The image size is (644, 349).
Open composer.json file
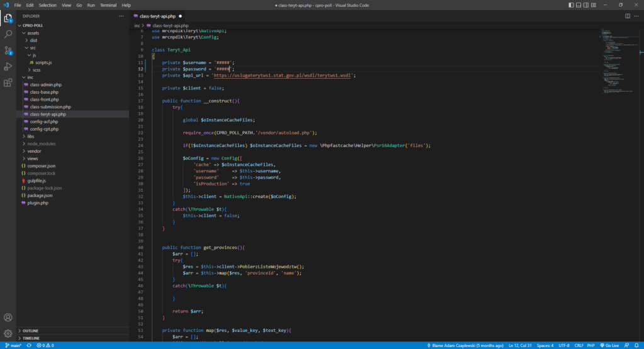[x=73, y=166]
